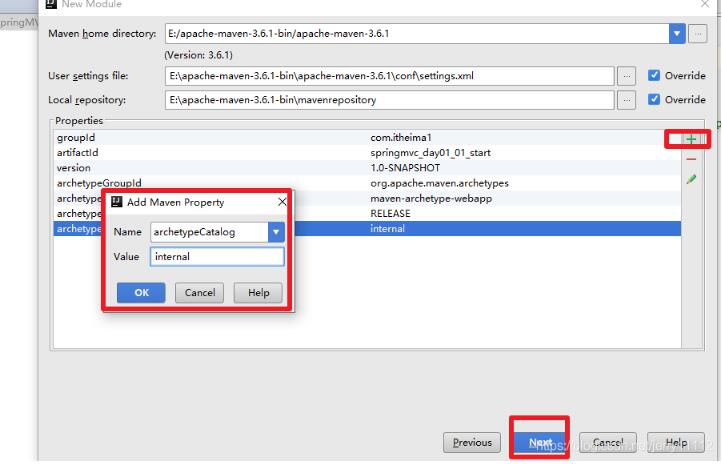The width and height of the screenshot is (722, 464).
Task: Focus the Local repository path field
Action: (x=390, y=100)
